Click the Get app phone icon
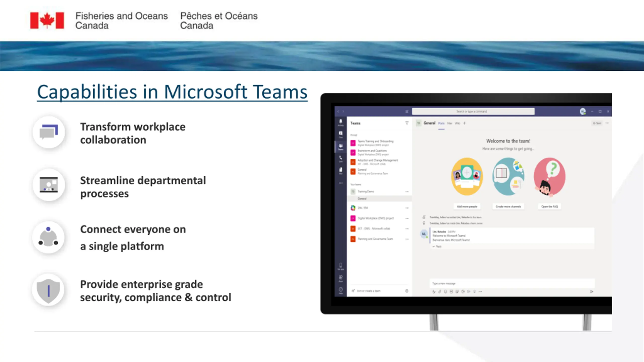This screenshot has height=362, width=644. (341, 266)
